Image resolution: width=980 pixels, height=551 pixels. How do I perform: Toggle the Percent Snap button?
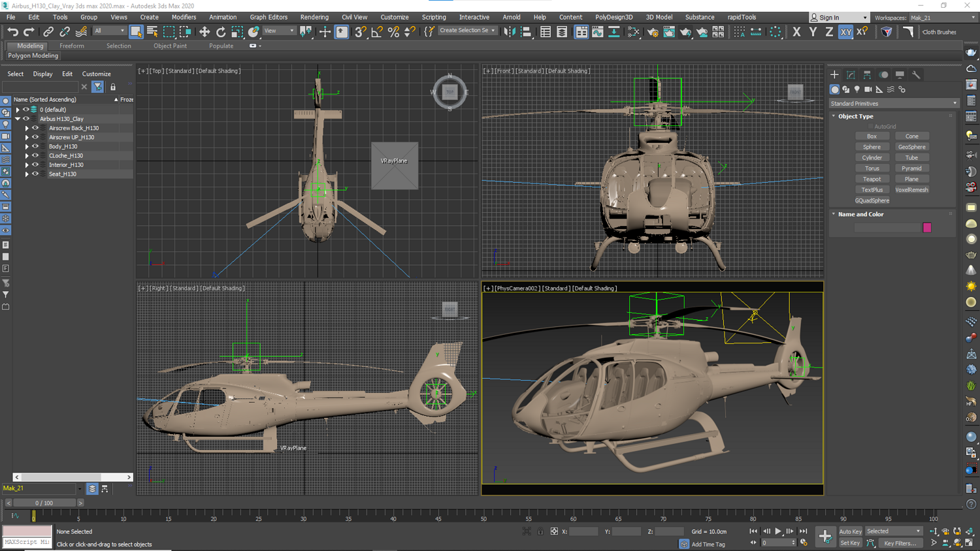point(393,32)
